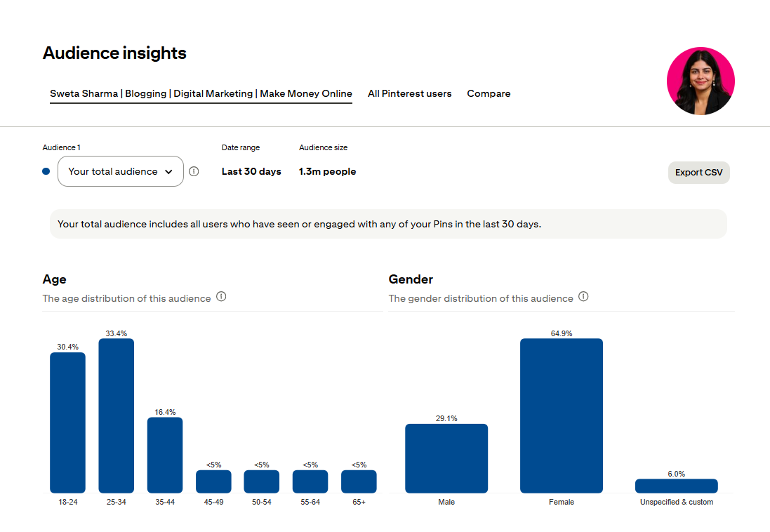The image size is (770, 532).
Task: Click the 55-64 age bar
Action: [x=310, y=482]
